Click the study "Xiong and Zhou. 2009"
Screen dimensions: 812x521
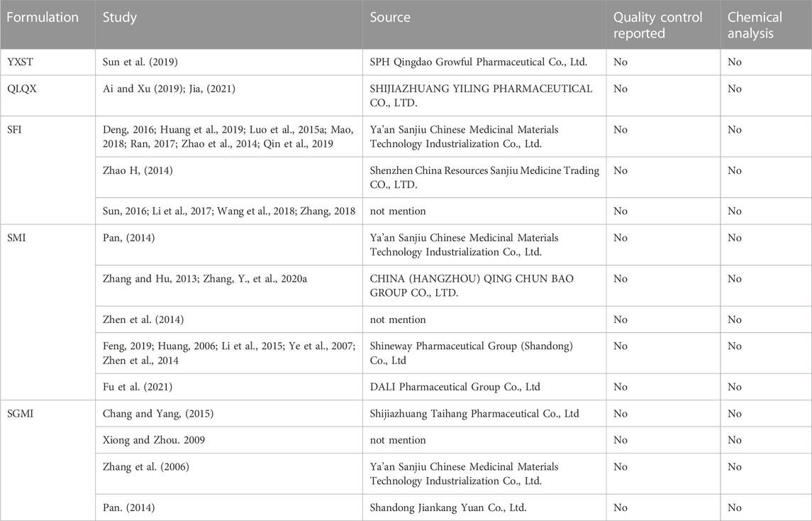tap(154, 440)
